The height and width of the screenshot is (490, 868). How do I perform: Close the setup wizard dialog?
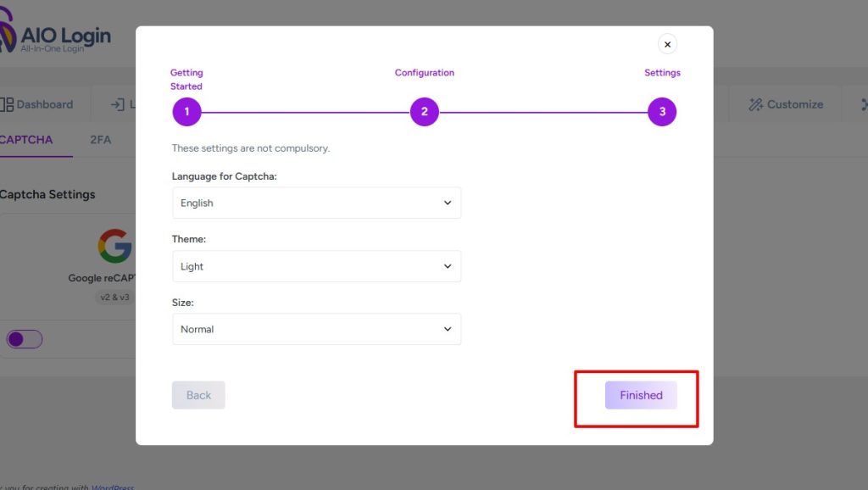(x=667, y=44)
